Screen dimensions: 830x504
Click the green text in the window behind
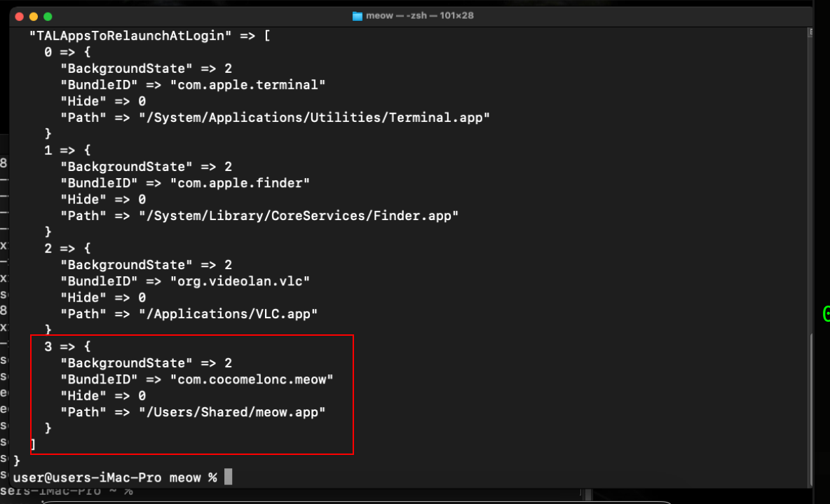[826, 313]
